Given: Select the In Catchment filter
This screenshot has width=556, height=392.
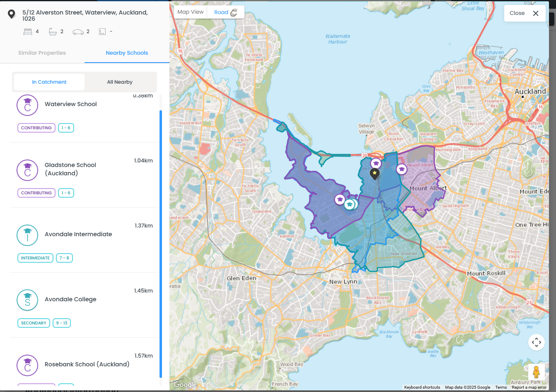Looking at the screenshot, I should pyautogui.click(x=49, y=82).
